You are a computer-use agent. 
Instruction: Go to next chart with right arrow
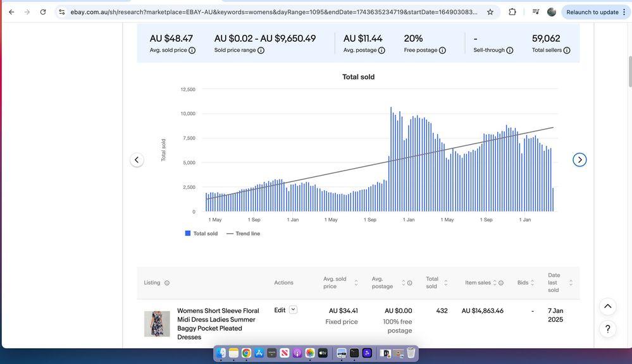tap(579, 160)
